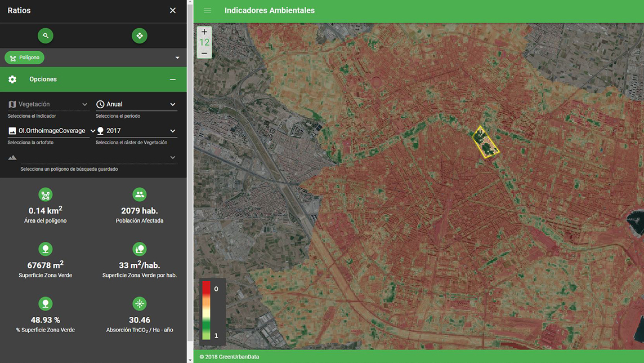The image size is (644, 363).
Task: Open the 2017 vegetation raster dropdown
Action: [x=136, y=131]
